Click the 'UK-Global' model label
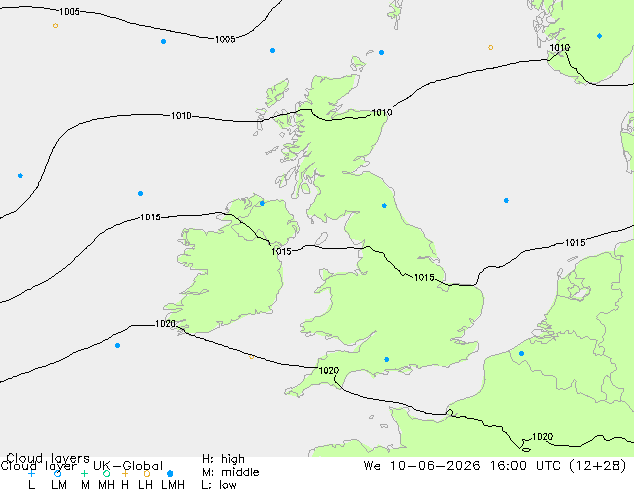The image size is (634, 490). coord(128,466)
